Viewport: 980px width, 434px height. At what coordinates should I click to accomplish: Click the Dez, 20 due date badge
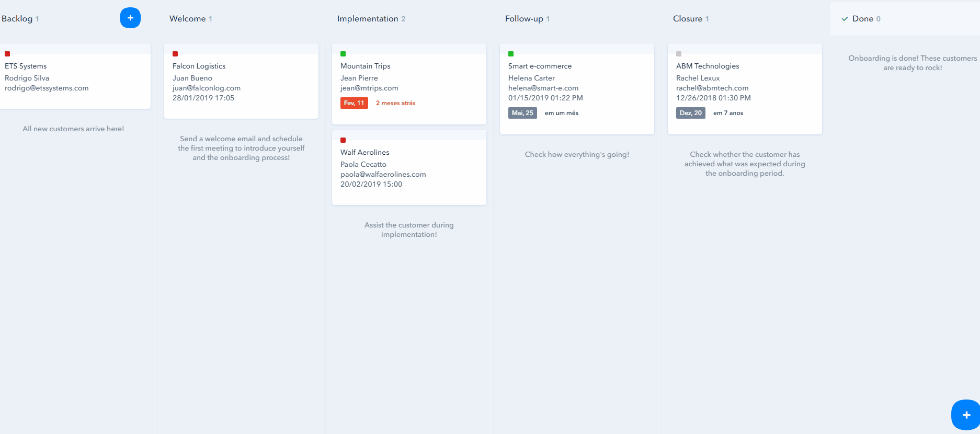point(690,113)
